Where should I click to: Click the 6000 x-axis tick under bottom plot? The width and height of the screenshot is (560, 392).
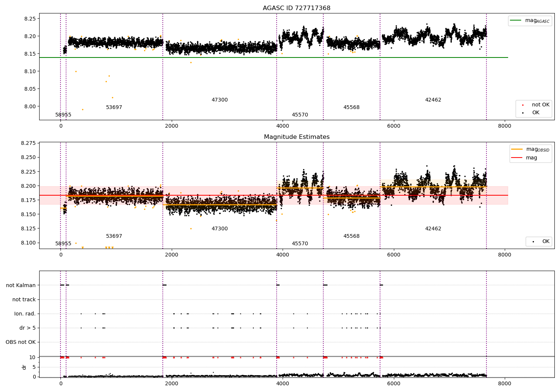[393, 383]
